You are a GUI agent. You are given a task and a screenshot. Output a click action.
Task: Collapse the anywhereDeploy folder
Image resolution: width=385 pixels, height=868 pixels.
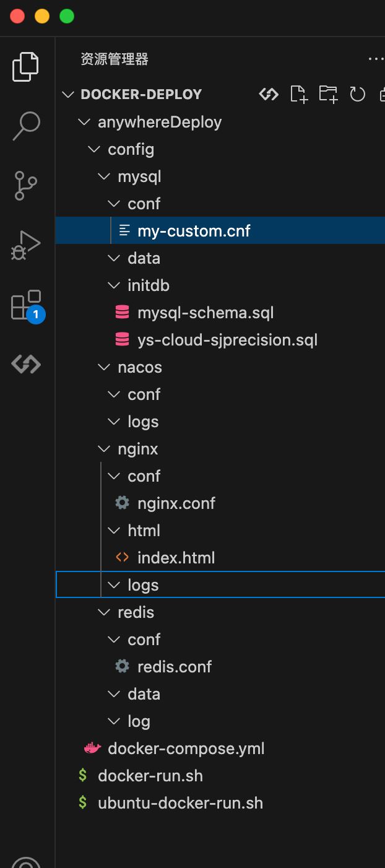84,122
